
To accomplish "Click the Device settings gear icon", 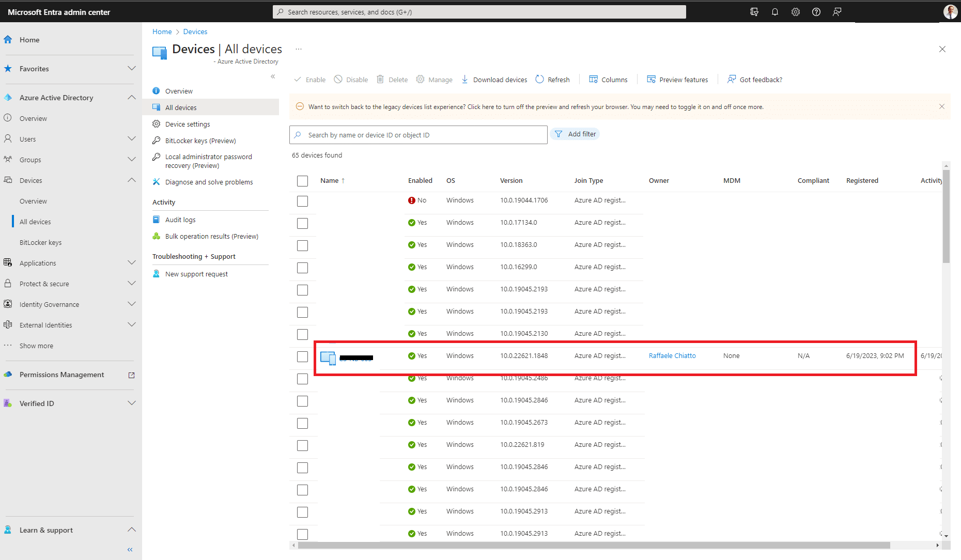I will tap(157, 123).
